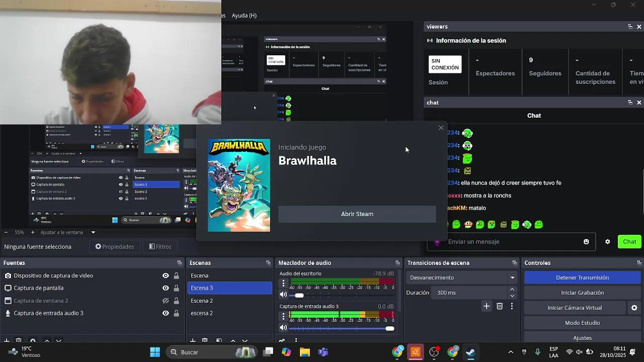Delete the selected scene transition
This screenshot has width=644, height=362.
coord(500,306)
